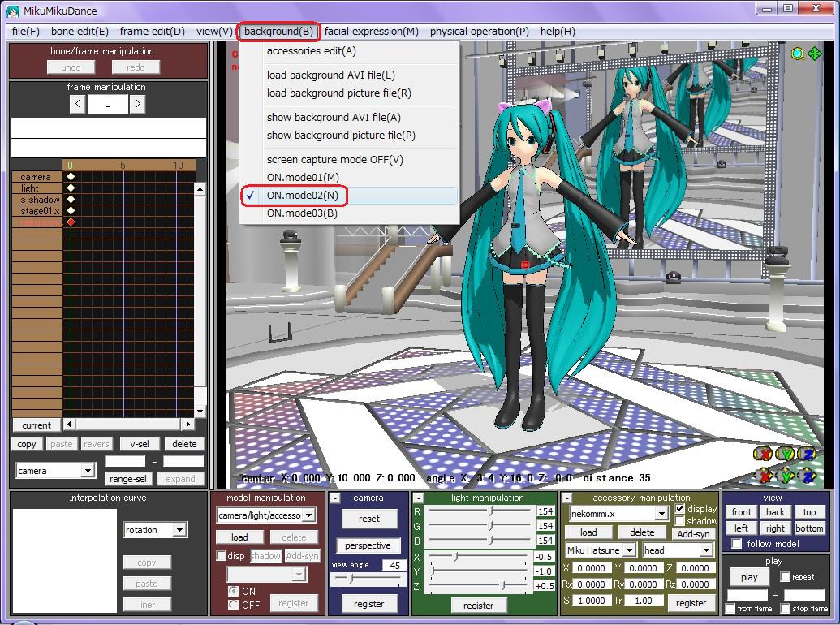Screen dimensions: 840x625
Task: Toggle the accessory shadow checkbox
Action: click(x=680, y=521)
